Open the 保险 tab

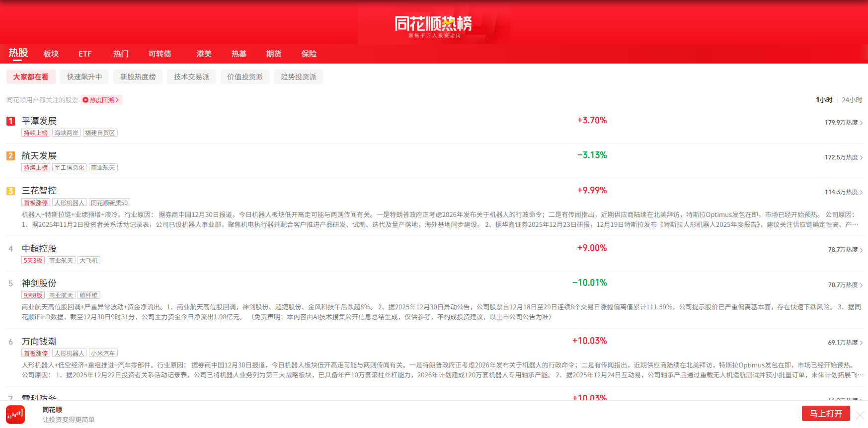click(x=309, y=54)
